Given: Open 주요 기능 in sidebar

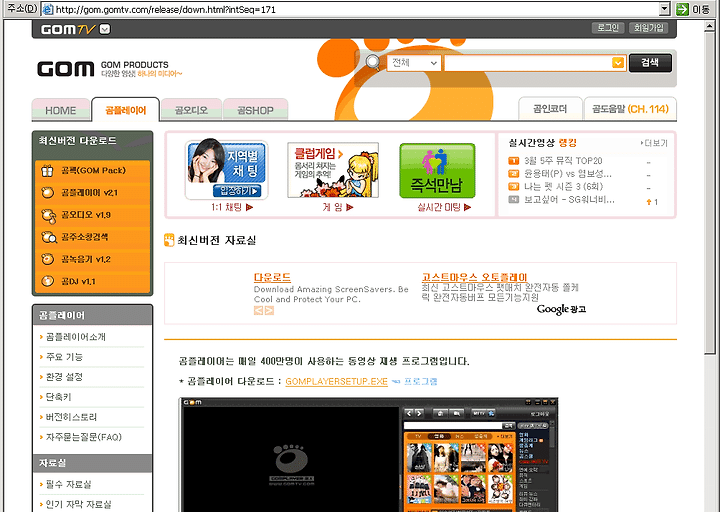Looking at the screenshot, I should (x=64, y=357).
